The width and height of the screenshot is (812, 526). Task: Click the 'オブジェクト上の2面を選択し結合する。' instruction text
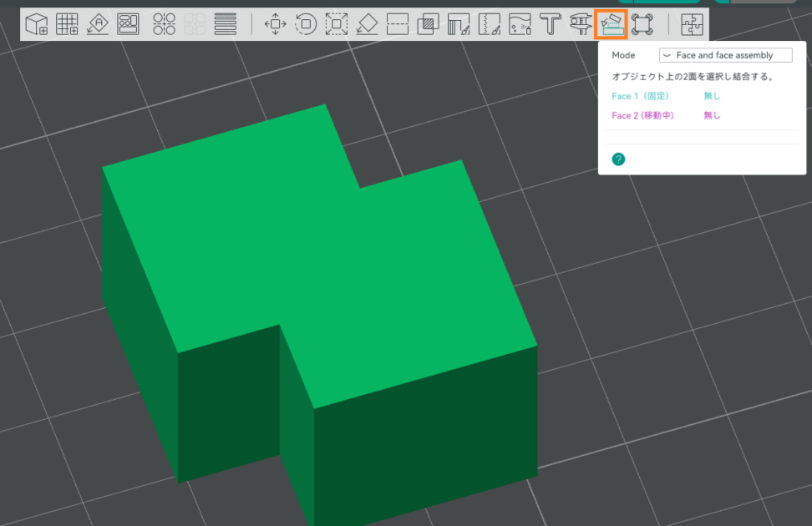[x=693, y=76]
